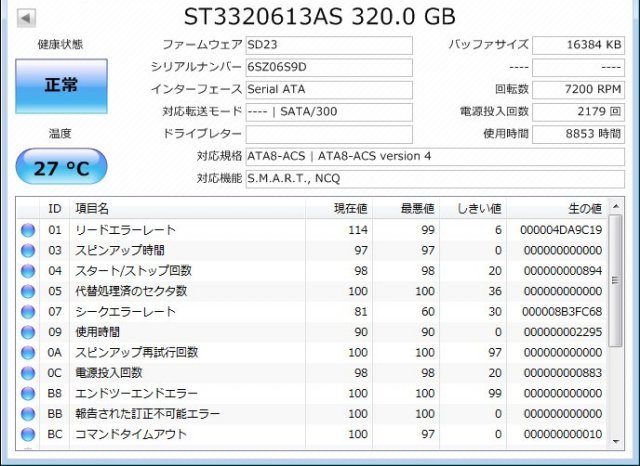Select the blue status icon for 報告された訂正不可能エラー
Image resolution: width=640 pixels, height=466 pixels.
click(28, 414)
